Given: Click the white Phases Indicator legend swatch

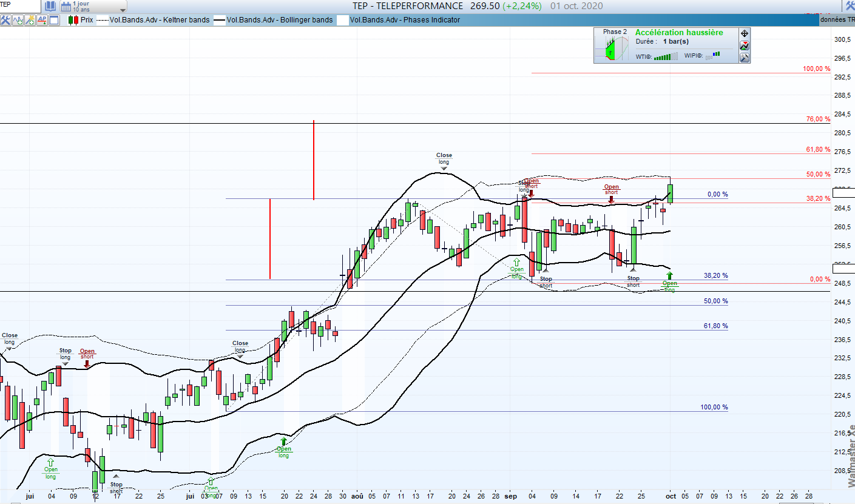Looking at the screenshot, I should click(343, 20).
